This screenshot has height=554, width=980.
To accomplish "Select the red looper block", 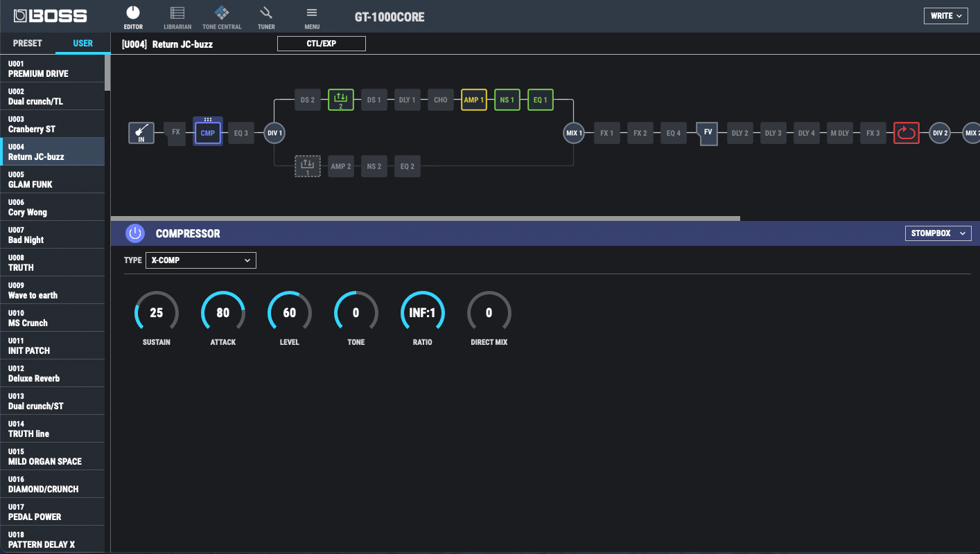I will [x=907, y=133].
